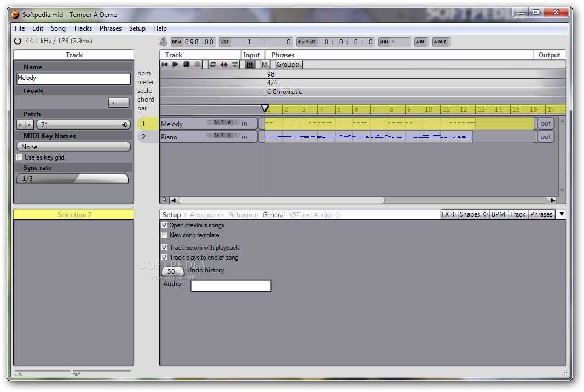
Task: Uncheck Track scrolls with playback
Action: [164, 247]
